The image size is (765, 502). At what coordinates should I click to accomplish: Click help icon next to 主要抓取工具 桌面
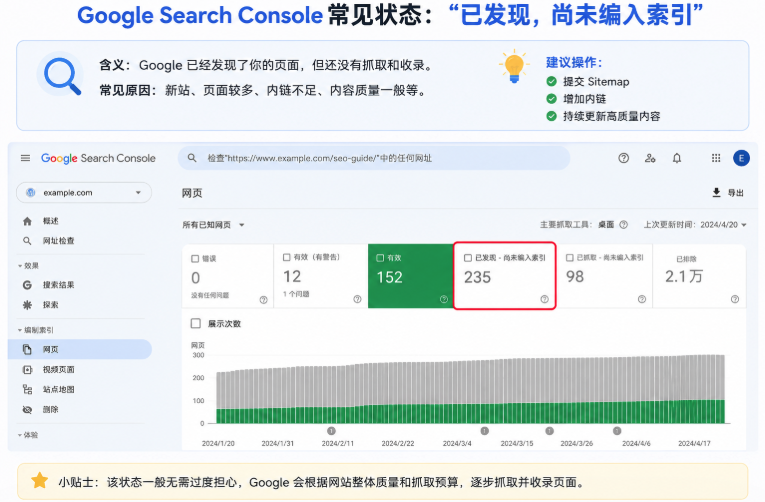pos(624,225)
